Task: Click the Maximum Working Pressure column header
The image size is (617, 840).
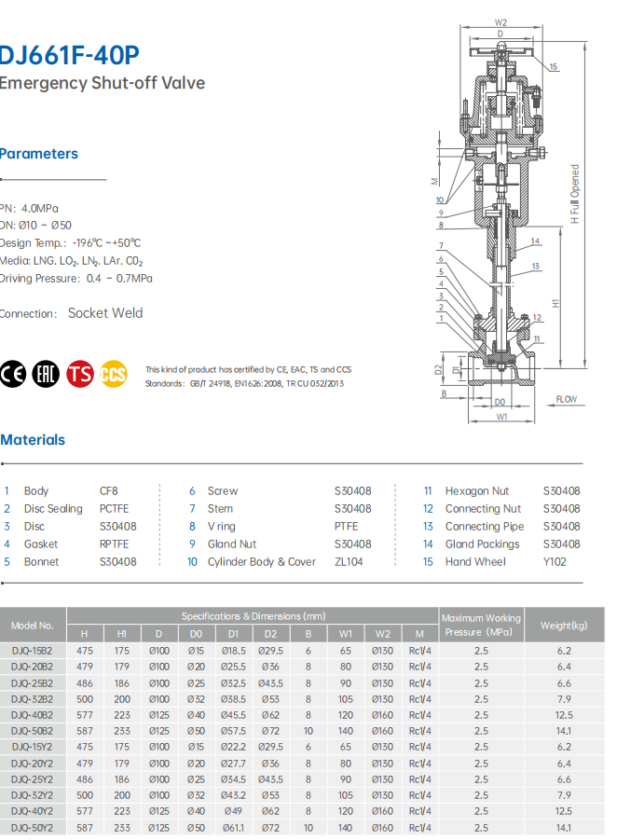Action: (x=481, y=625)
